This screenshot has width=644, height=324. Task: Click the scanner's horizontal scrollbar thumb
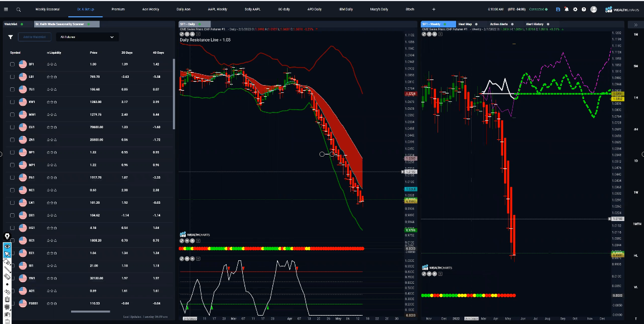pyautogui.click(x=90, y=311)
